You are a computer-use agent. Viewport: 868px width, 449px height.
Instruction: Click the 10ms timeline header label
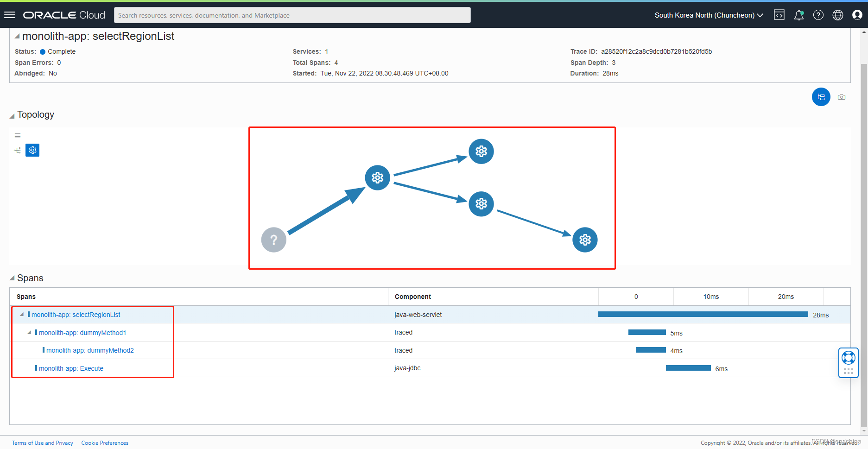(711, 297)
